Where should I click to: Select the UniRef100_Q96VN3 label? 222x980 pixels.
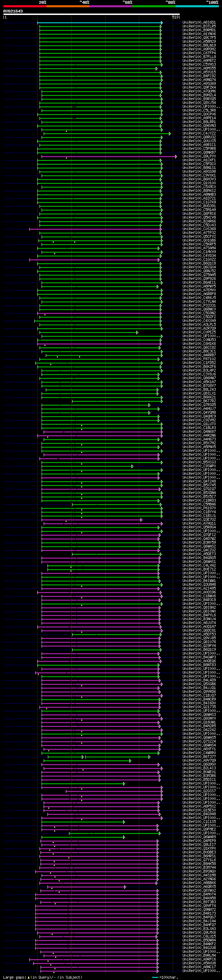pyautogui.click(x=199, y=125)
